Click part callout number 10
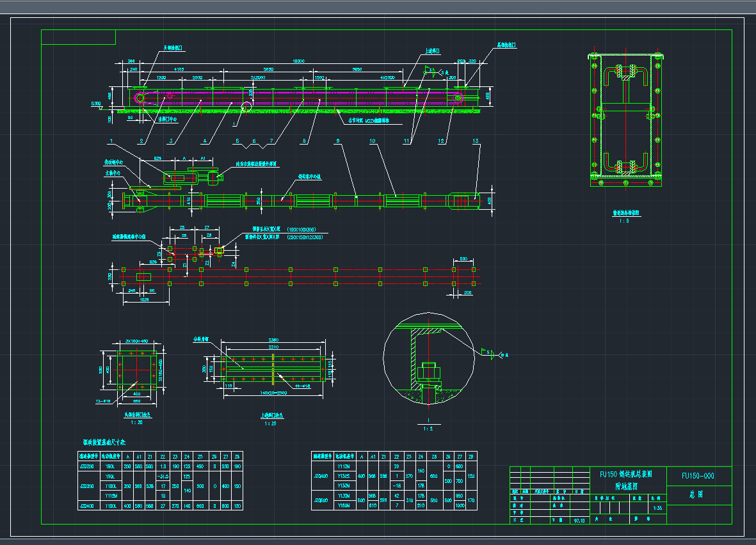This screenshot has height=545, width=756. pos(372,141)
